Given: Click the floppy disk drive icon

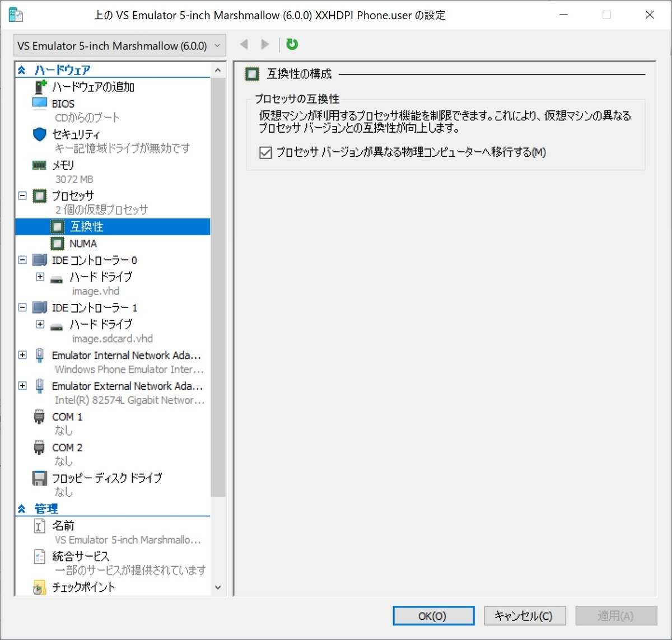Looking at the screenshot, I should tap(40, 478).
